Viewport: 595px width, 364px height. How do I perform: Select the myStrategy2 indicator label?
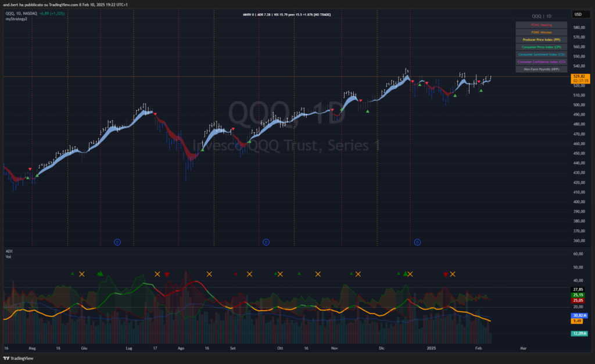(x=16, y=19)
